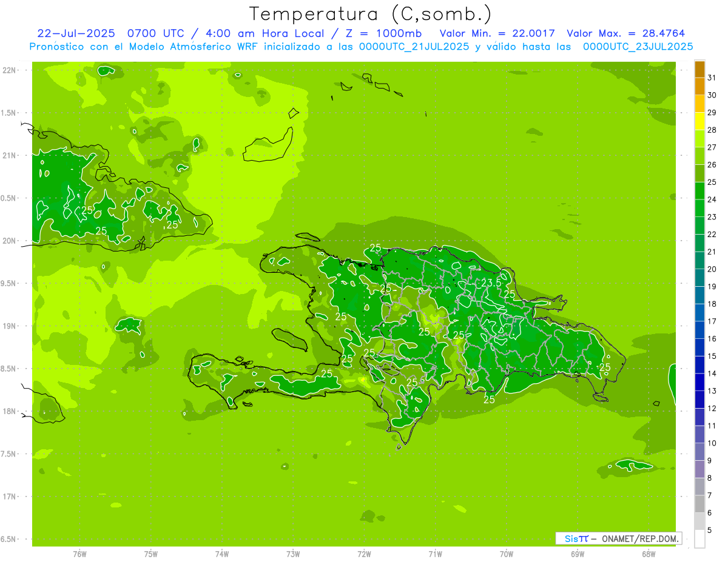728x562 pixels.
Task: Click the '76W' longitude label
Action: click(x=79, y=554)
